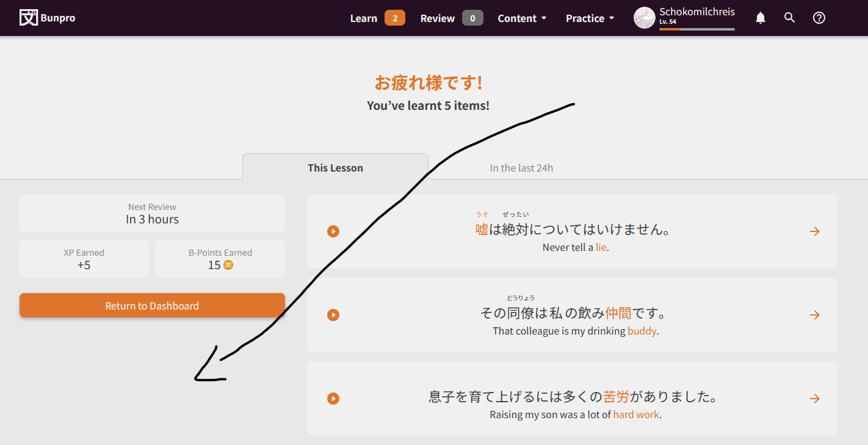Play audio for the 嘘 sentence
The image size is (868, 445).
click(333, 231)
